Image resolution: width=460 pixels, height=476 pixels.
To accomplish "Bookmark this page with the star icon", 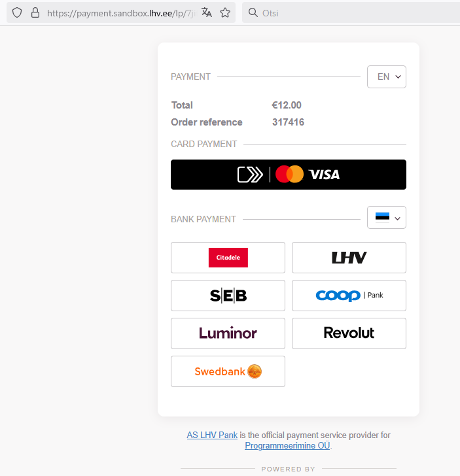I will click(225, 12).
